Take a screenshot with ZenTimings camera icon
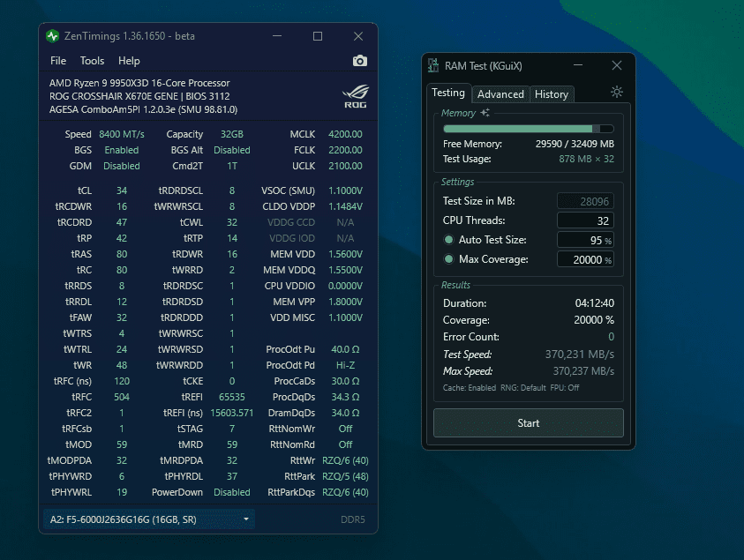Viewport: 744px width, 560px height. pos(360,61)
